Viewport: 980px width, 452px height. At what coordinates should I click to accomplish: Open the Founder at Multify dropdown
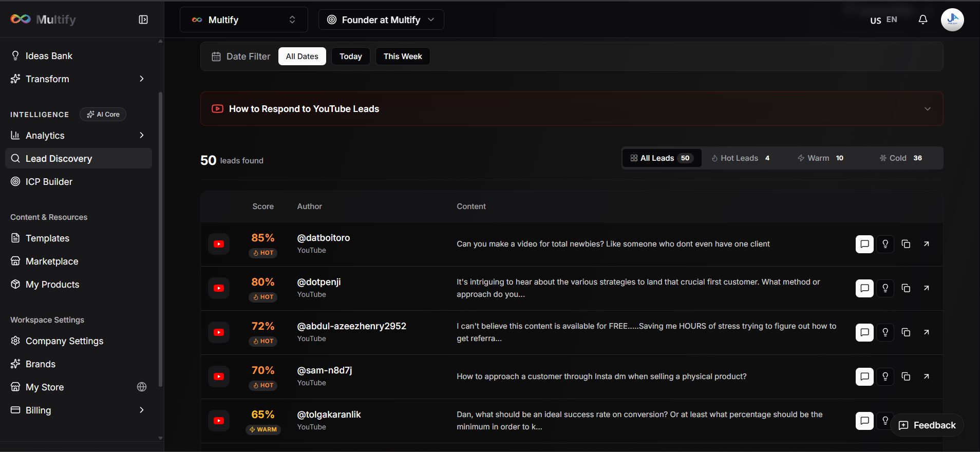click(x=381, y=20)
